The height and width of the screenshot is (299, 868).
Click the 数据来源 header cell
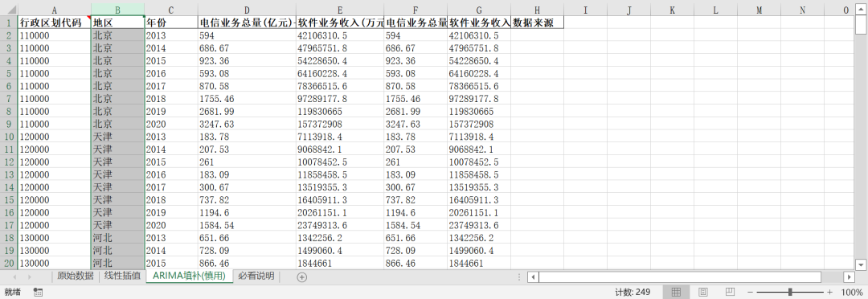point(537,23)
